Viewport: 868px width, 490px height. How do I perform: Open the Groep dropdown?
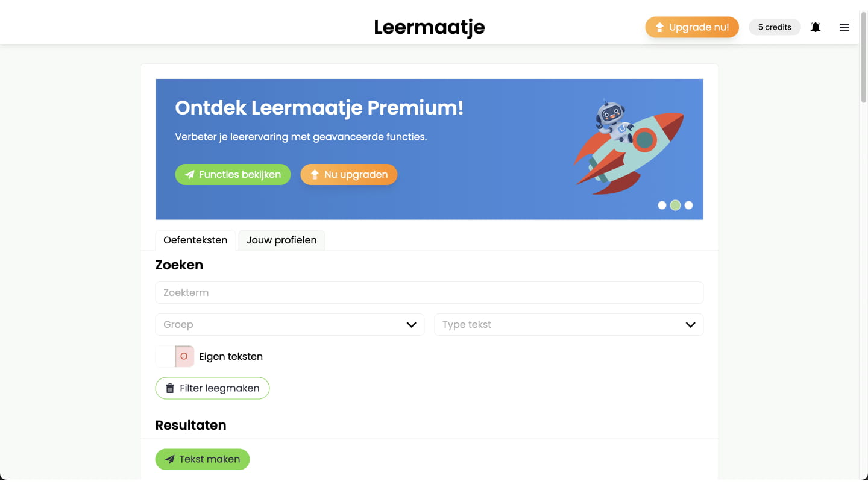[x=289, y=325]
